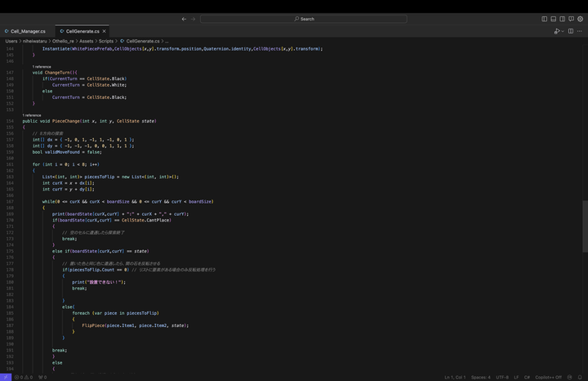Click the remote window indicator in status bar
The width and height of the screenshot is (588, 381).
point(5,377)
